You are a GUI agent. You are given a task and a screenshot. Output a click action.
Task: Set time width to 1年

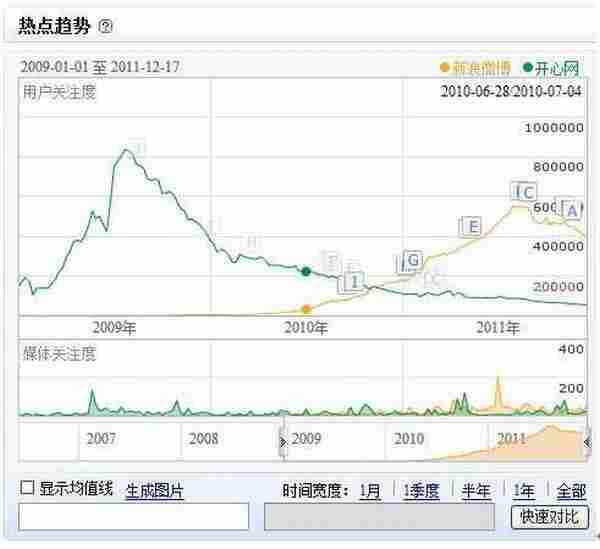523,490
